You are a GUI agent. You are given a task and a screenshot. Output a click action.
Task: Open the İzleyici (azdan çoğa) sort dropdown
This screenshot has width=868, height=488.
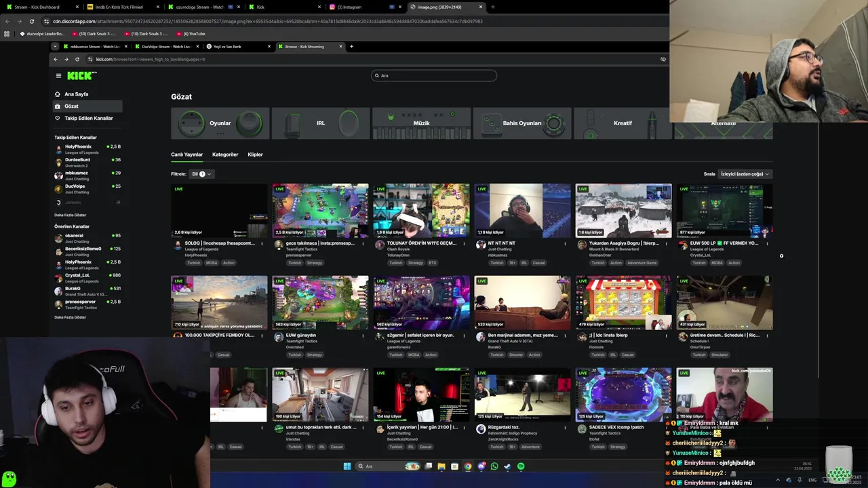(745, 174)
